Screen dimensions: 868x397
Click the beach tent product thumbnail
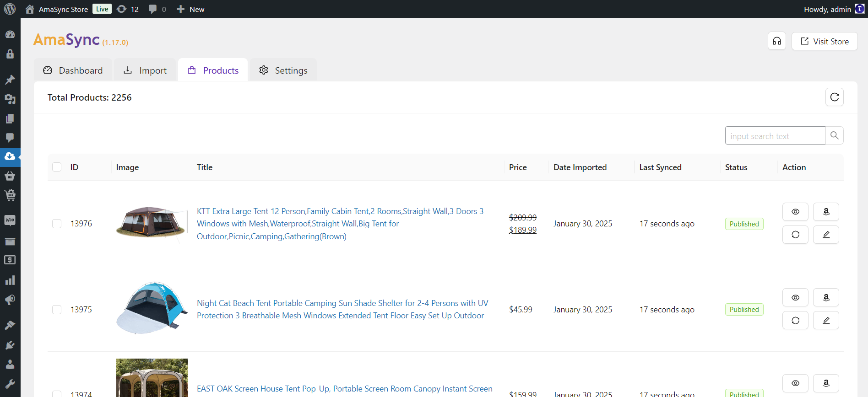pos(152,308)
